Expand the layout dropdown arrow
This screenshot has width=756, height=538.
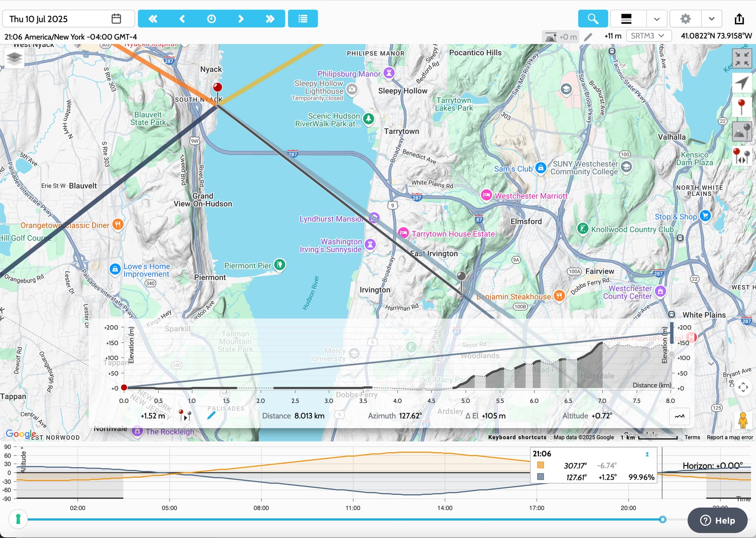tap(656, 18)
